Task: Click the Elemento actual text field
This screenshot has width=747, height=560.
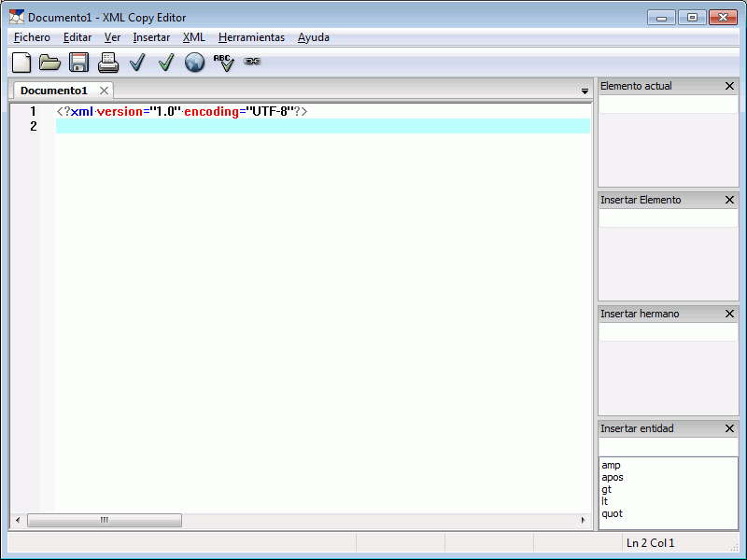Action: pyautogui.click(x=669, y=104)
